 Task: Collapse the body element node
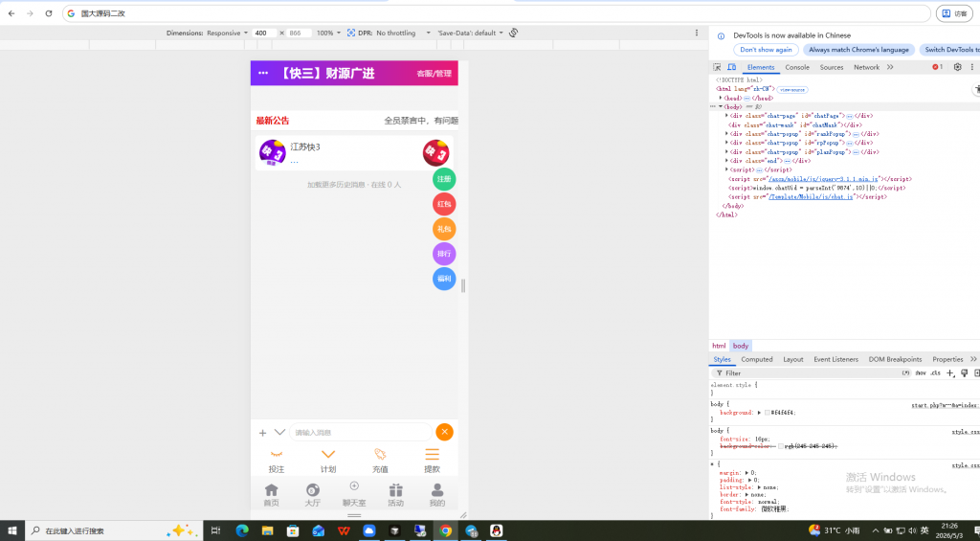pyautogui.click(x=721, y=107)
